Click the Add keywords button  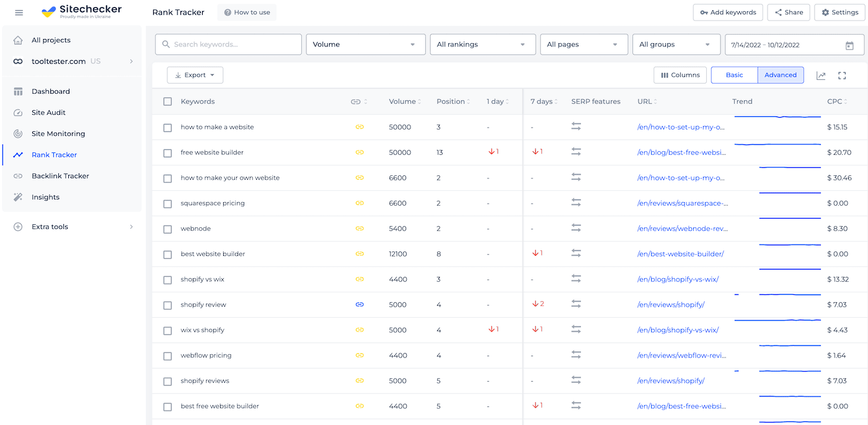(728, 12)
